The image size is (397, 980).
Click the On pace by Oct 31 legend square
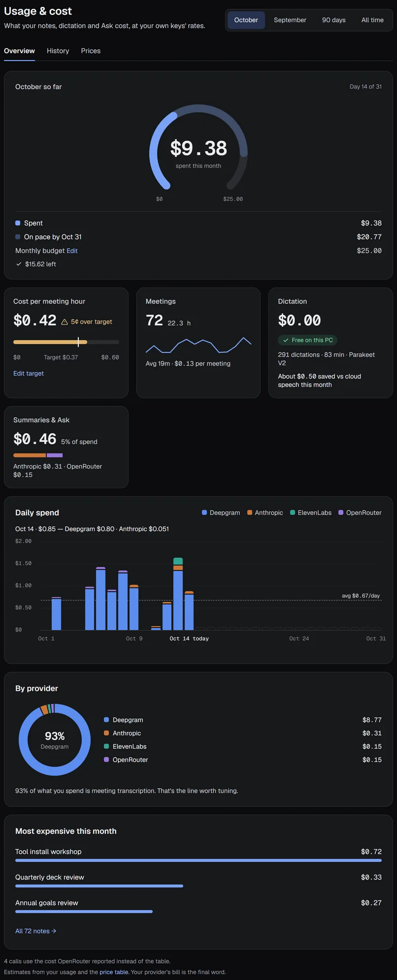[x=18, y=237]
